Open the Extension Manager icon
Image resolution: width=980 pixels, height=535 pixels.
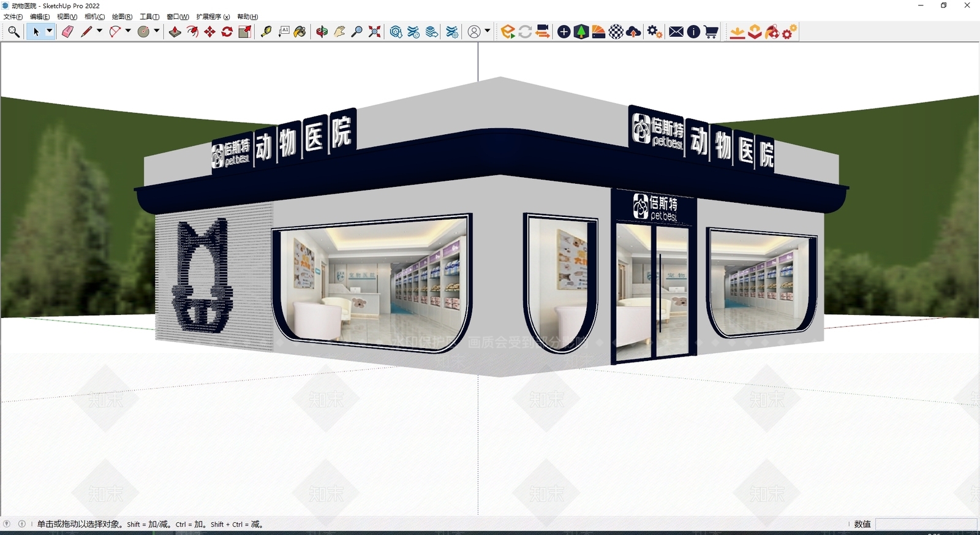[452, 32]
